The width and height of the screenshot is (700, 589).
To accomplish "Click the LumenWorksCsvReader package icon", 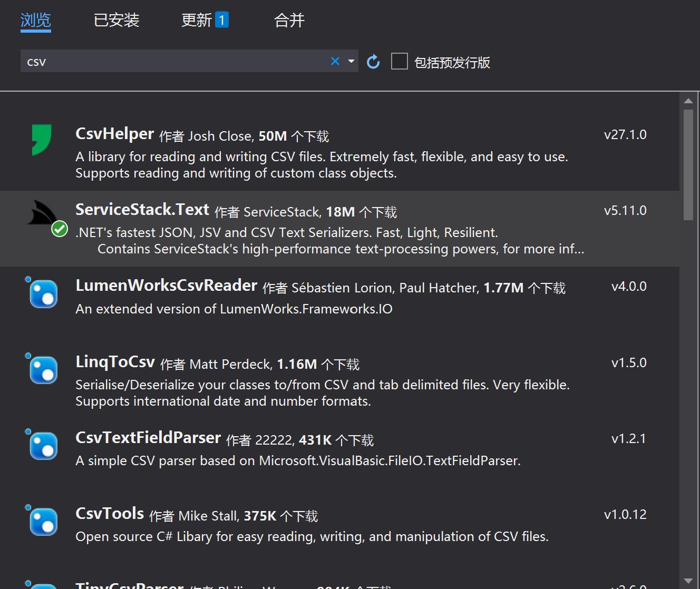I will point(42,292).
